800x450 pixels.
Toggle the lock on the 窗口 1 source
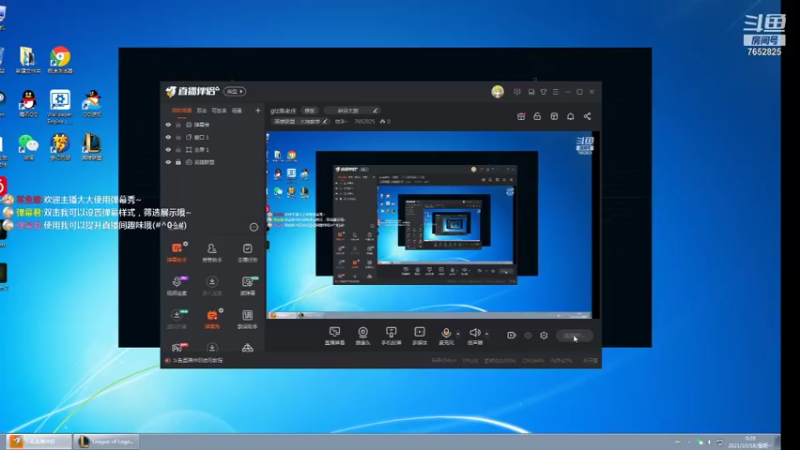pyautogui.click(x=178, y=137)
